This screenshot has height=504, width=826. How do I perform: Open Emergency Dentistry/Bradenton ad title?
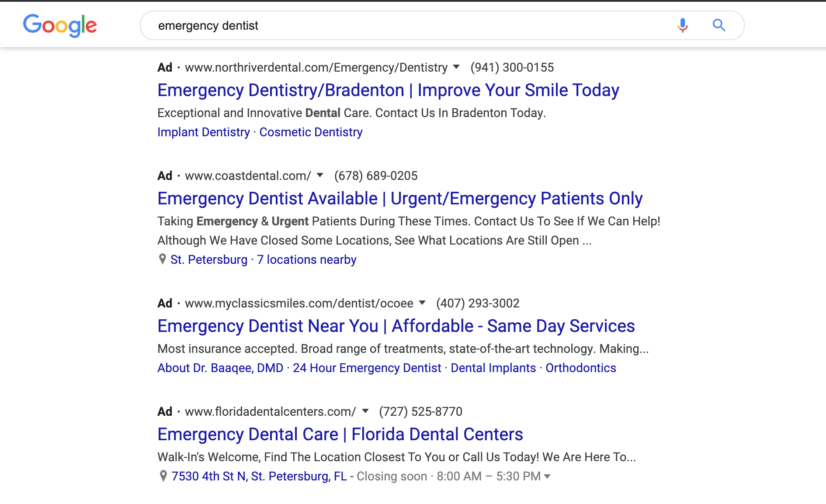point(388,90)
